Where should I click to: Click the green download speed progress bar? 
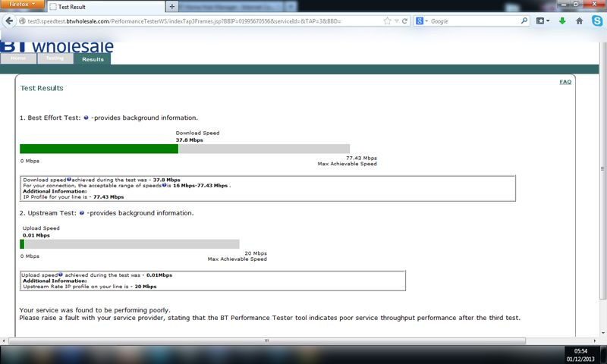(x=99, y=149)
